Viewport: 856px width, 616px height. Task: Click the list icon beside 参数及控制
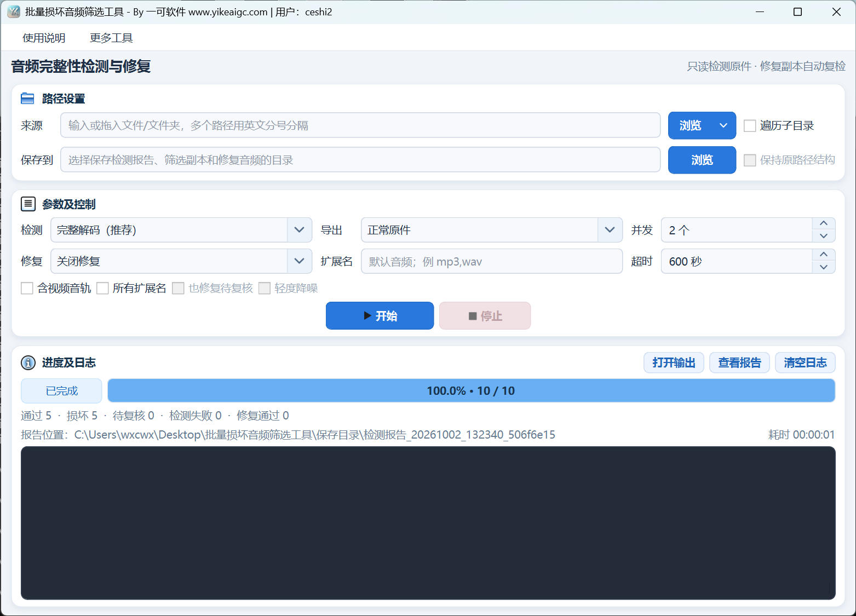(28, 204)
